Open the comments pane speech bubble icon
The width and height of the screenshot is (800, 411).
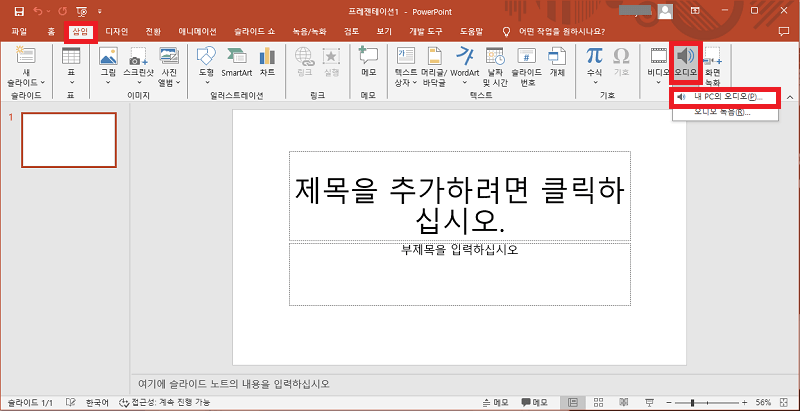[784, 32]
